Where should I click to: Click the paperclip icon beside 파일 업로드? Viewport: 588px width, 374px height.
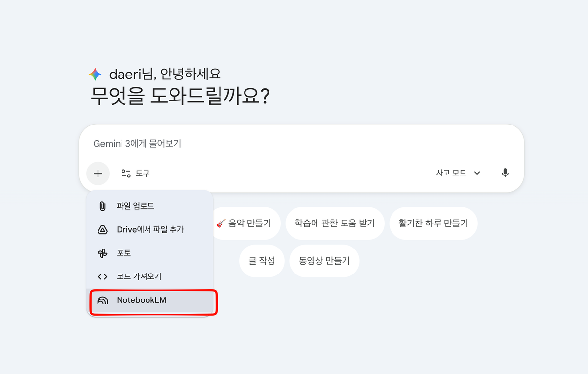coord(103,206)
